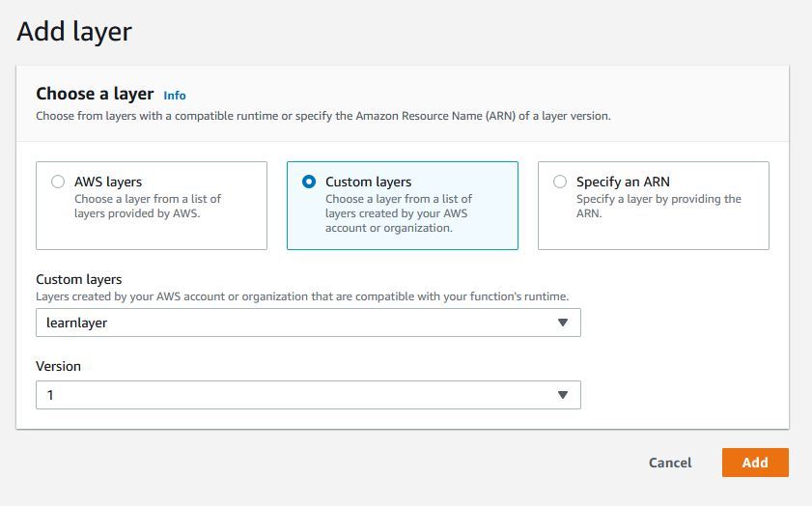Open the Info link beside Choose a layer
Viewport: 812px width, 506px height.
[175, 96]
